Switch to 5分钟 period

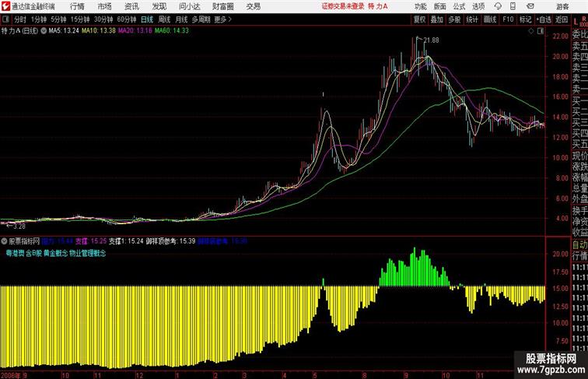pyautogui.click(x=58, y=19)
